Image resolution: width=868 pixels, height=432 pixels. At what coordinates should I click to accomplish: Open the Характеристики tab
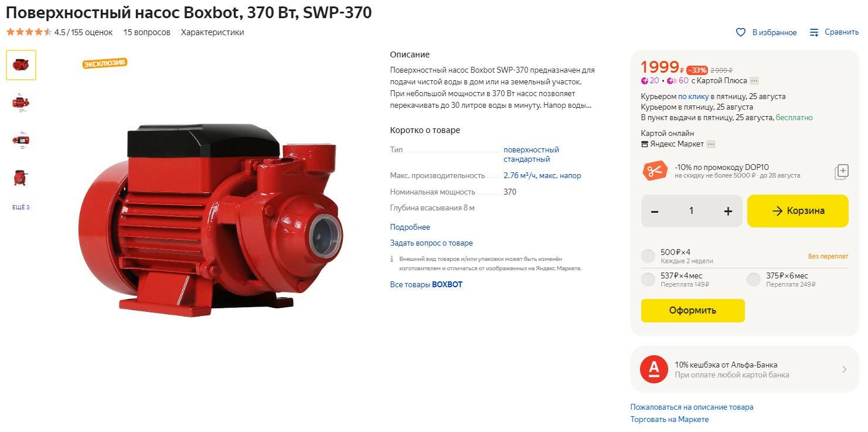[x=212, y=32]
